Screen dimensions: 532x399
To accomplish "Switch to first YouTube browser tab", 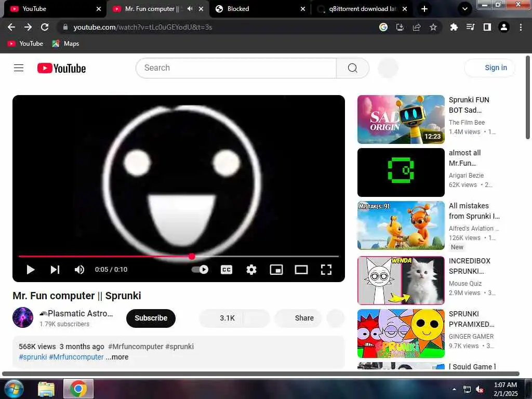I will click(54, 9).
